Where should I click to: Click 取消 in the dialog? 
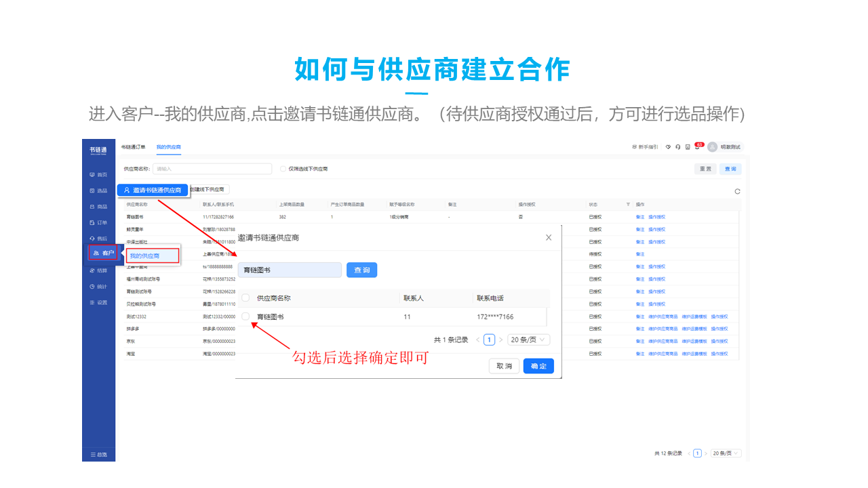point(504,366)
